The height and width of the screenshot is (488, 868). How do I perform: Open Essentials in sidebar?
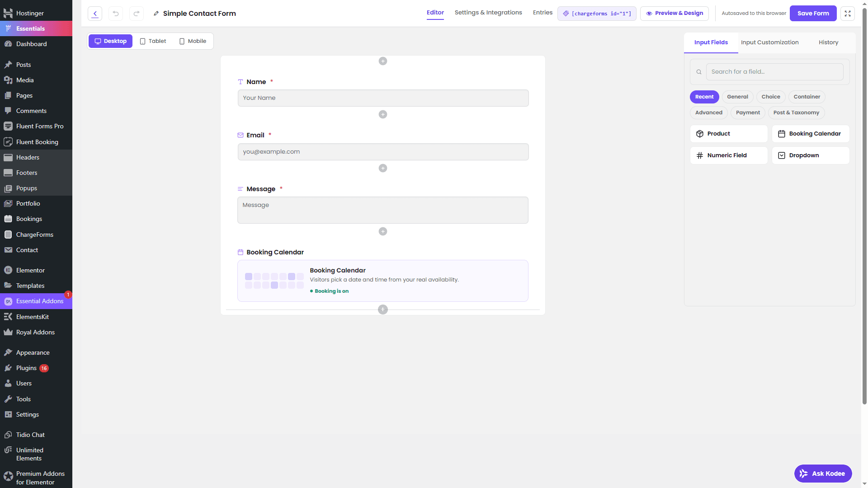(36, 28)
